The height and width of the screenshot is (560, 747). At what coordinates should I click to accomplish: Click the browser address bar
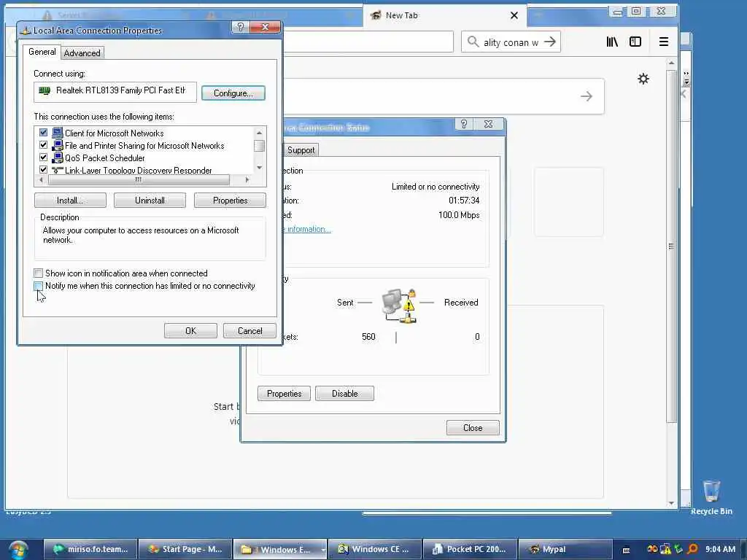coord(368,42)
